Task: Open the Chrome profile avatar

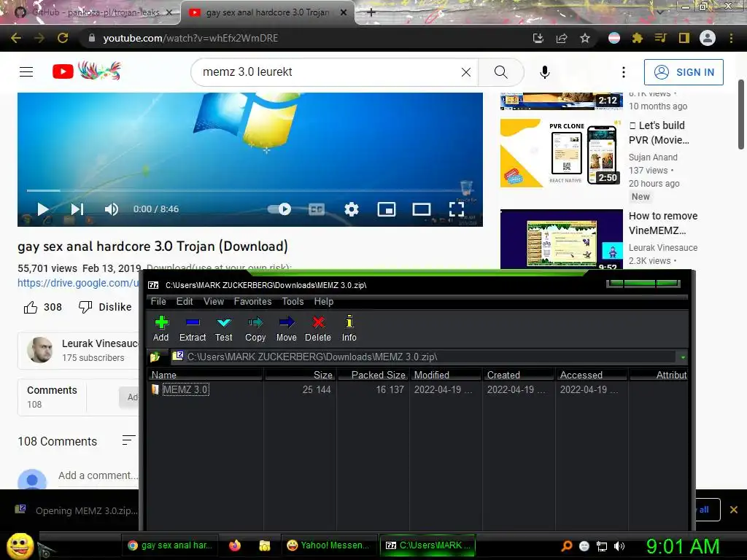Action: 708,38
